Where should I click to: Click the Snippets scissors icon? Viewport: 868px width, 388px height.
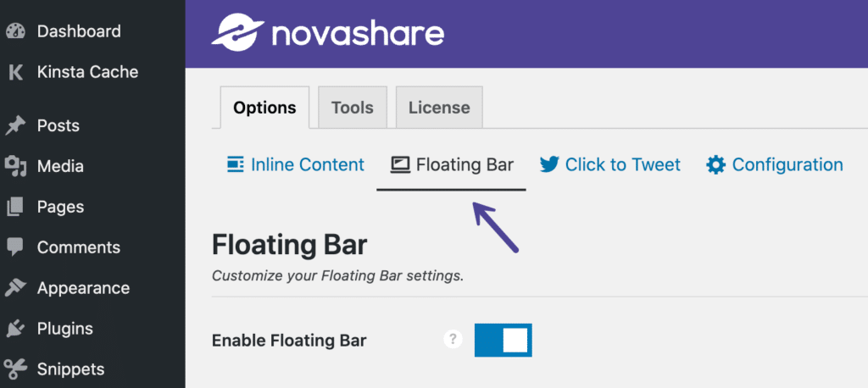coord(15,369)
